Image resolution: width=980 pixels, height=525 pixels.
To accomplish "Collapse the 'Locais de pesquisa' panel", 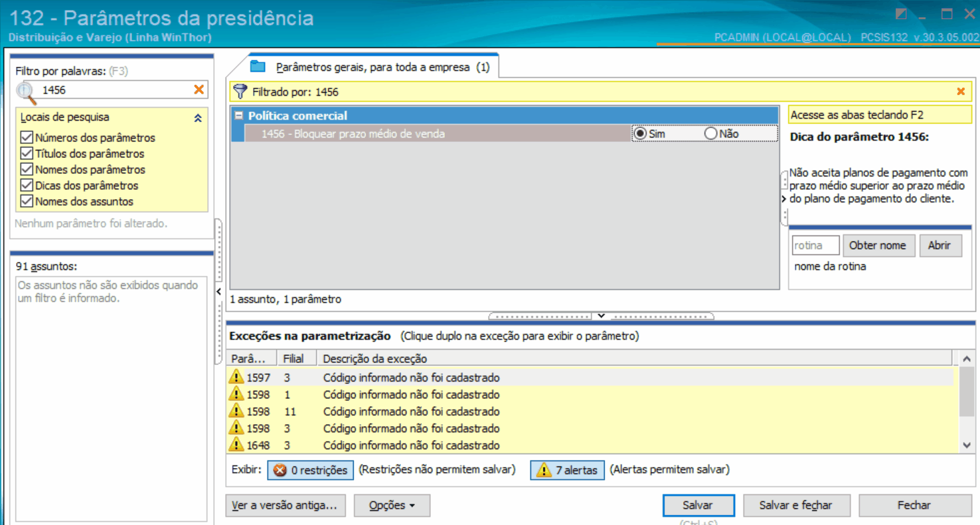I will 197,118.
